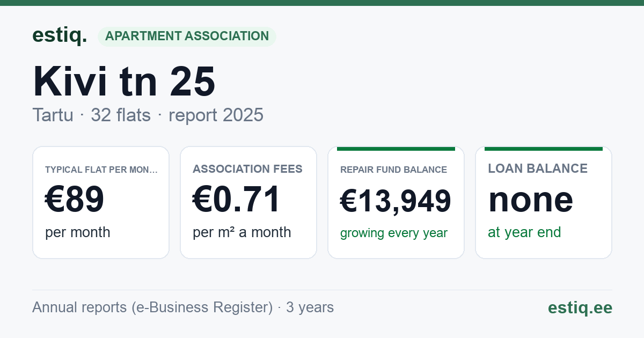Image resolution: width=644 pixels, height=338 pixels.
Task: Click the 'per m² a month' caption
Action: tap(242, 232)
